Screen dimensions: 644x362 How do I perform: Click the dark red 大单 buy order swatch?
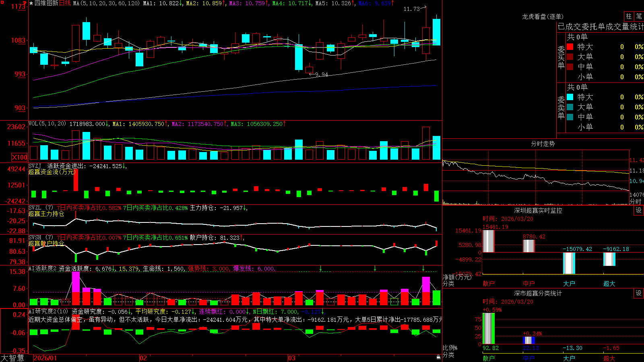click(570, 57)
